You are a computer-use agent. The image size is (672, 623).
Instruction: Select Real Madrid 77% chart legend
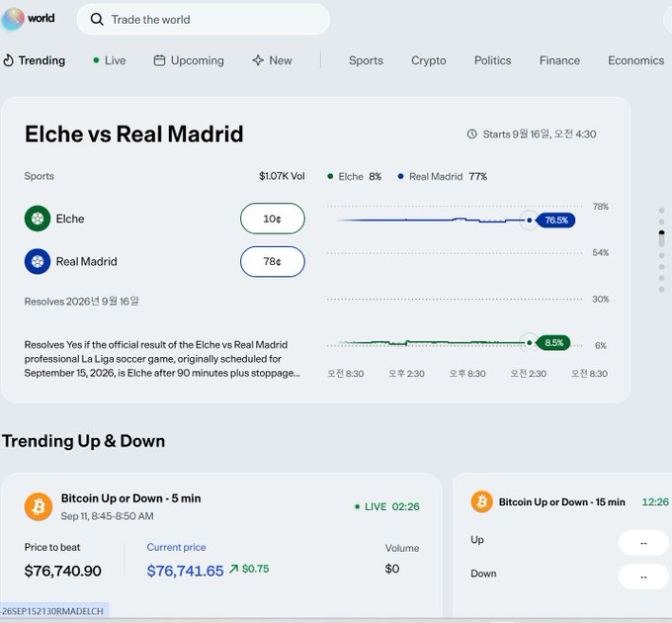tap(443, 177)
